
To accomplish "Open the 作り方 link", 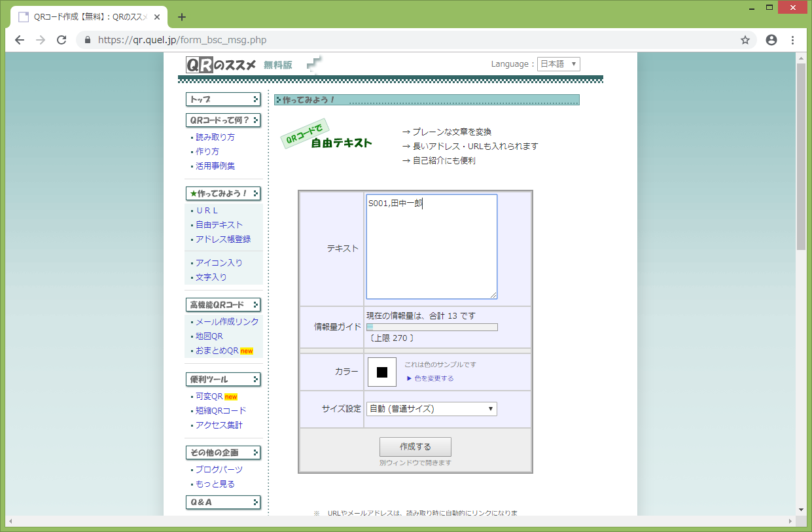I will coord(207,152).
